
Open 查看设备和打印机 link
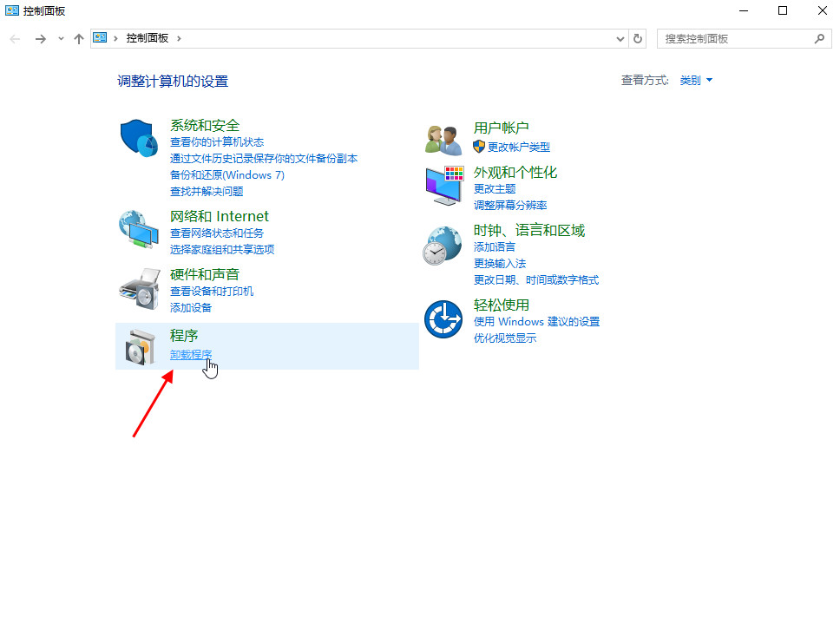212,292
